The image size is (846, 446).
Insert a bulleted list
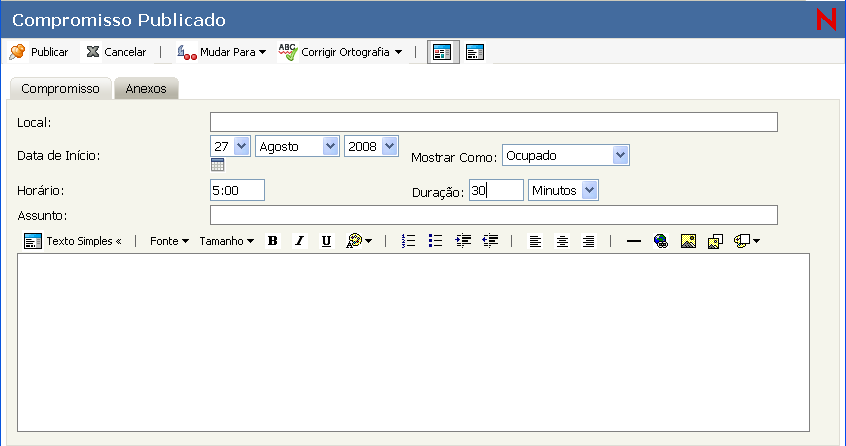[x=435, y=241]
